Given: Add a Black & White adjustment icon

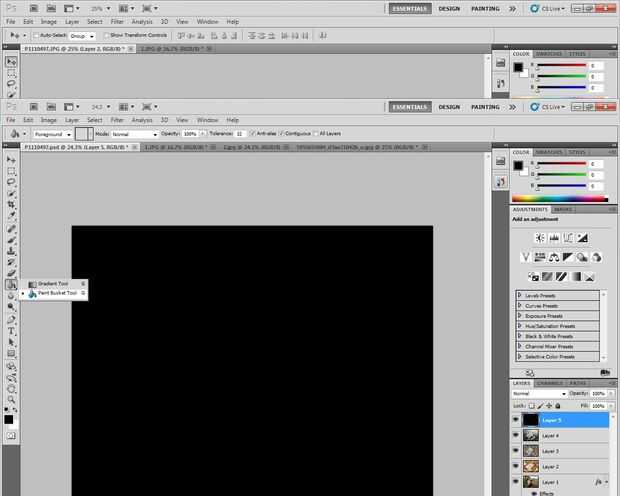Looking at the screenshot, I should pyautogui.click(x=568, y=257).
